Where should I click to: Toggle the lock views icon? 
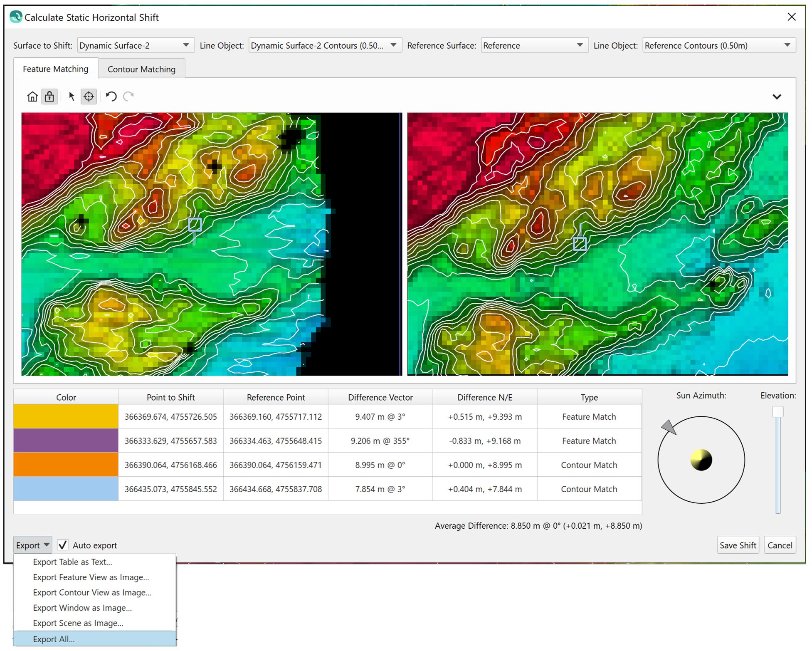(x=49, y=97)
